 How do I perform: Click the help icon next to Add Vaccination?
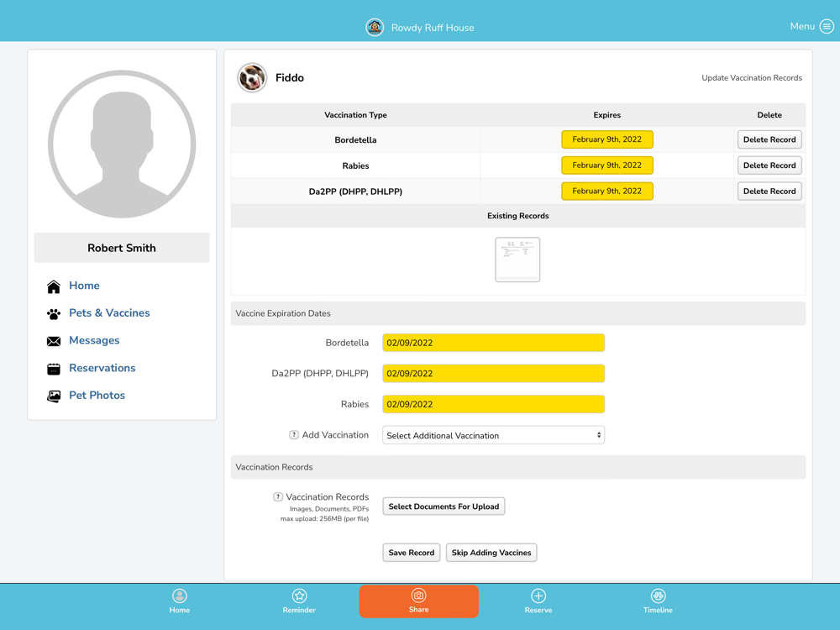(x=293, y=435)
